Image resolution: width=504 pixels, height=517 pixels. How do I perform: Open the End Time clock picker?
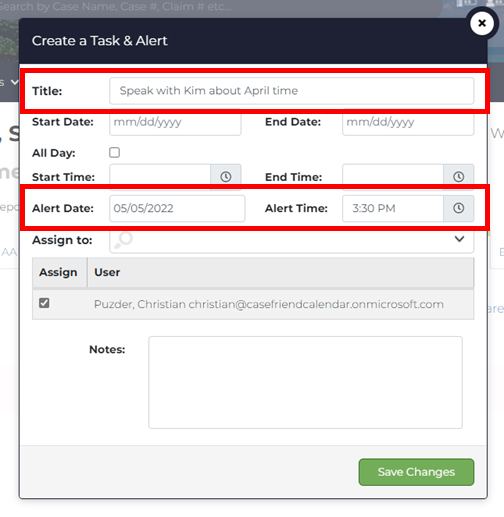[x=458, y=177]
